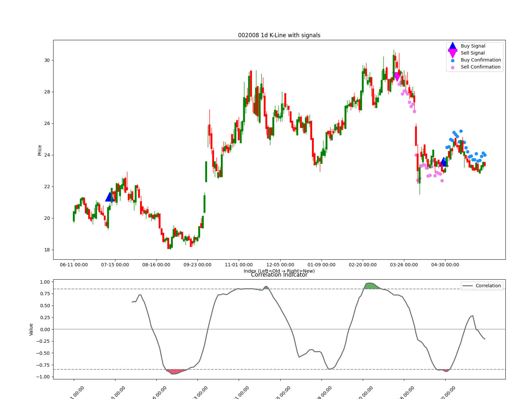Viewport: 532px width, 399px height.
Task: Click the Buy Signal legend triangle icon
Action: [453, 46]
